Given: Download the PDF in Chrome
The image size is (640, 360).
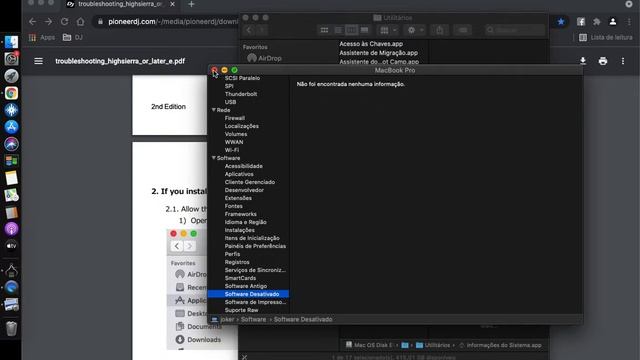Looking at the screenshot, I should click(583, 61).
